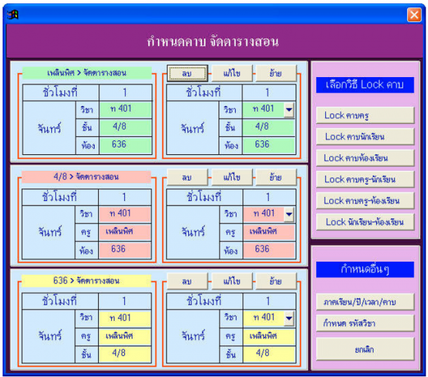Click the Lock คาบนักเรียน button
Screen dimensions: 428x377
[365, 137]
